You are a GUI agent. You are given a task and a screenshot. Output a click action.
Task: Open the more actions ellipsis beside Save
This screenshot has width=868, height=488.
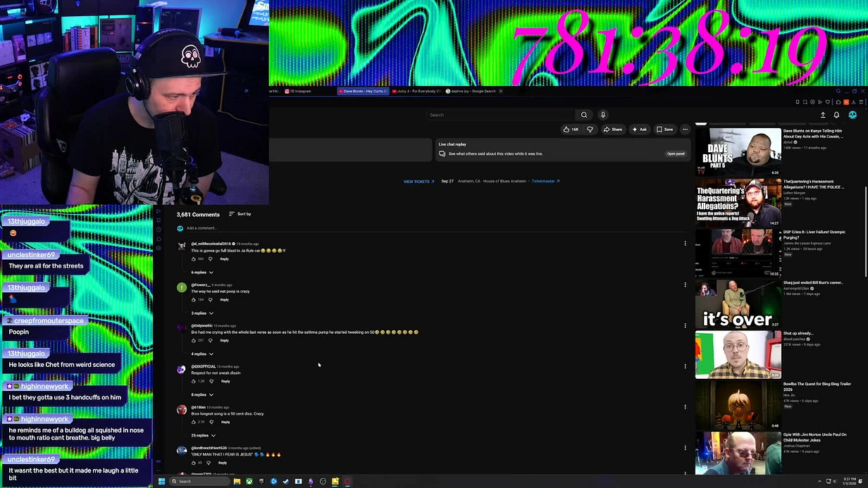tap(685, 130)
